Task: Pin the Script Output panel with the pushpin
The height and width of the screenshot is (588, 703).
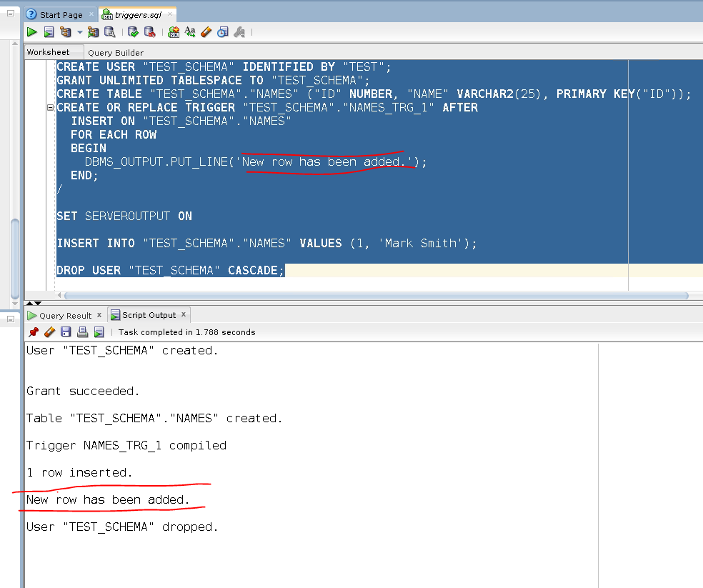Action: pyautogui.click(x=33, y=332)
